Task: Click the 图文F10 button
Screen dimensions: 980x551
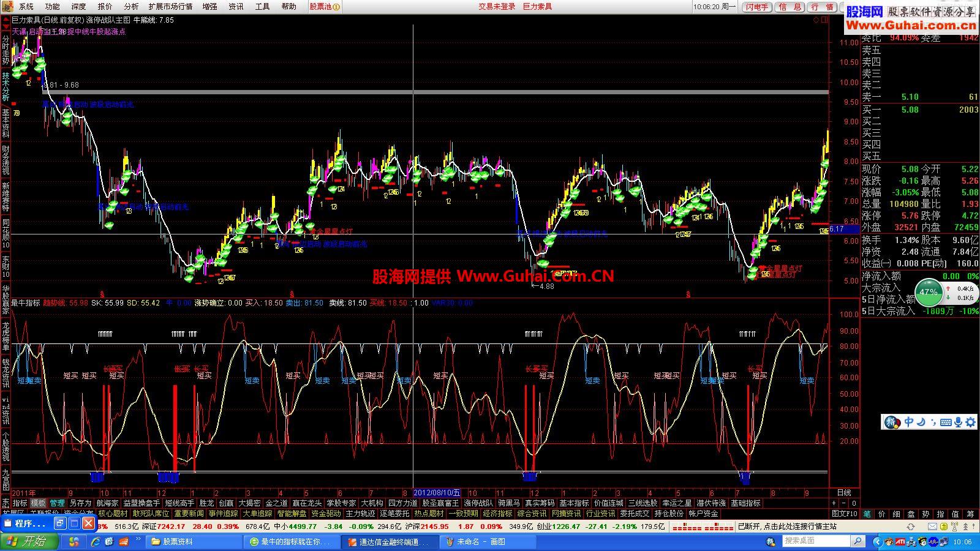Action: [x=844, y=514]
